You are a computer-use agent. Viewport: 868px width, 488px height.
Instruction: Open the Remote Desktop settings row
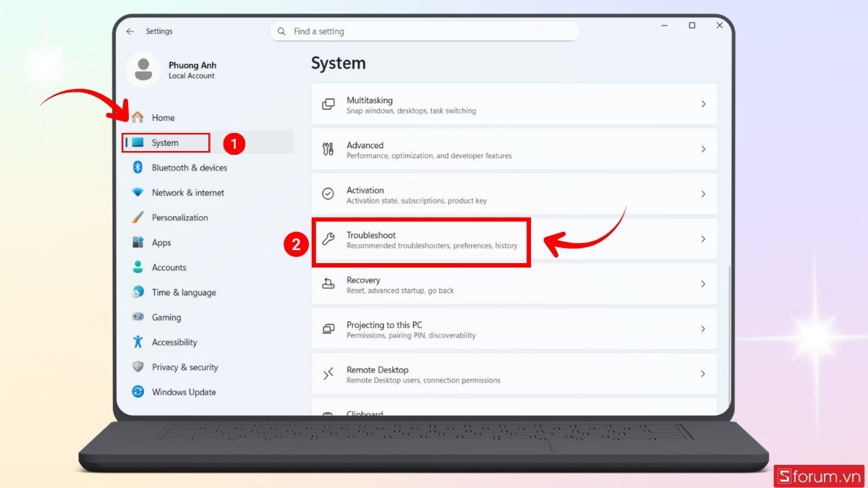[514, 374]
